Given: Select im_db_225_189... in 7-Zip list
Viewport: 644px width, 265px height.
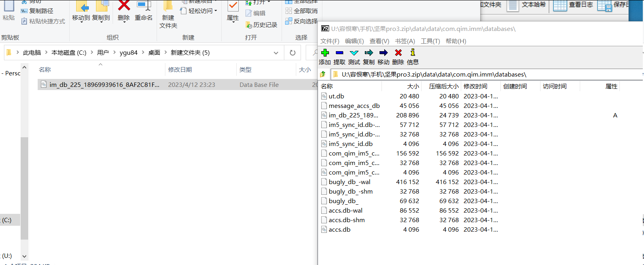Looking at the screenshot, I should pos(353,115).
